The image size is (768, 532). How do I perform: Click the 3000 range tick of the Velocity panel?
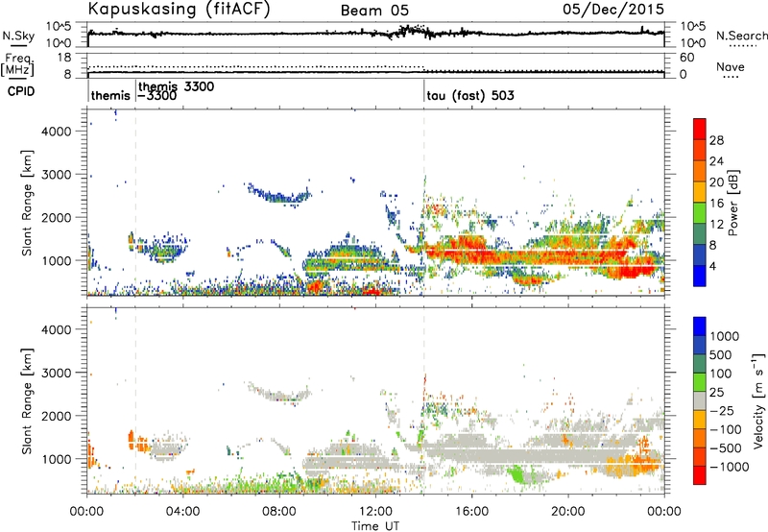pyautogui.click(x=56, y=373)
